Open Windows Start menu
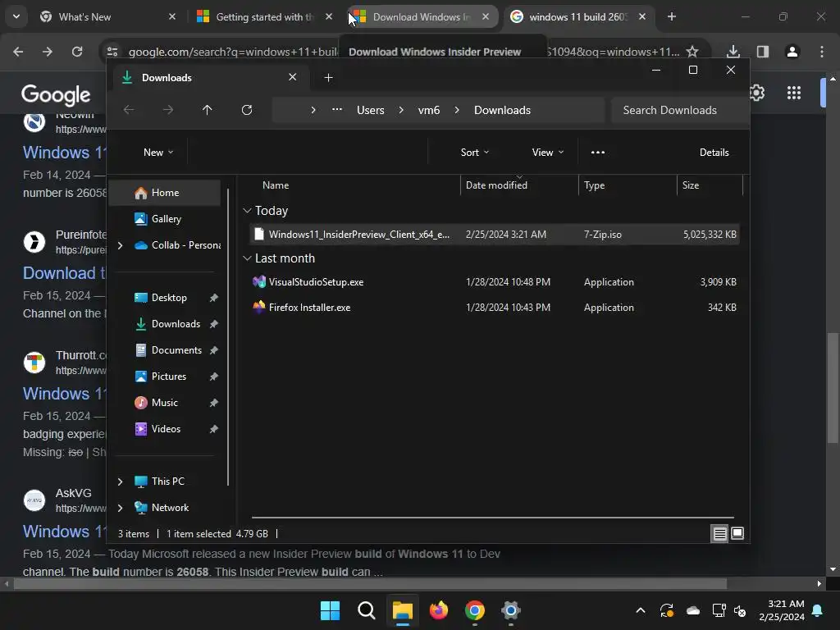This screenshot has width=840, height=630. click(x=330, y=610)
